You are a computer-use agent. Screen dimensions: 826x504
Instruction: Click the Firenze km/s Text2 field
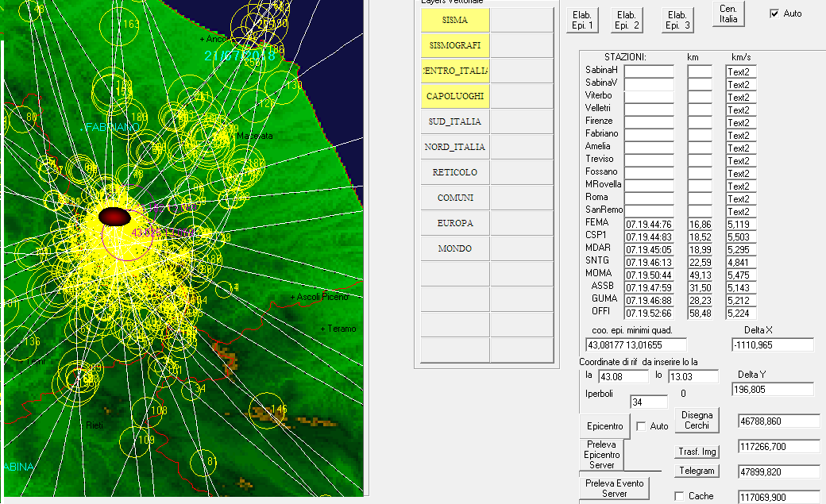(x=741, y=122)
